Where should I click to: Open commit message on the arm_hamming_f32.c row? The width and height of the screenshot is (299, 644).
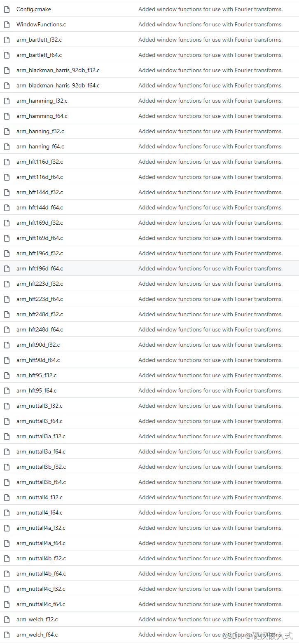pos(210,101)
